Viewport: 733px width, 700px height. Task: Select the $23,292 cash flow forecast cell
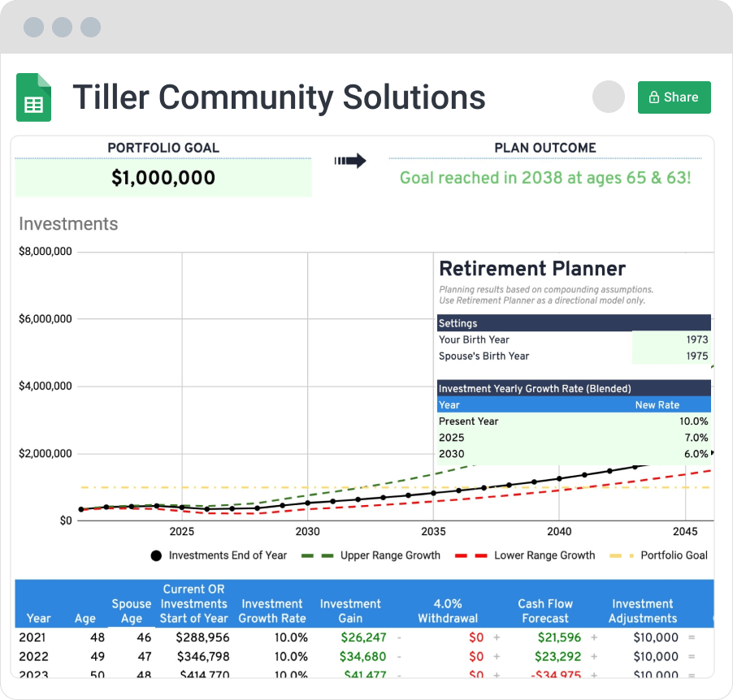point(557,657)
